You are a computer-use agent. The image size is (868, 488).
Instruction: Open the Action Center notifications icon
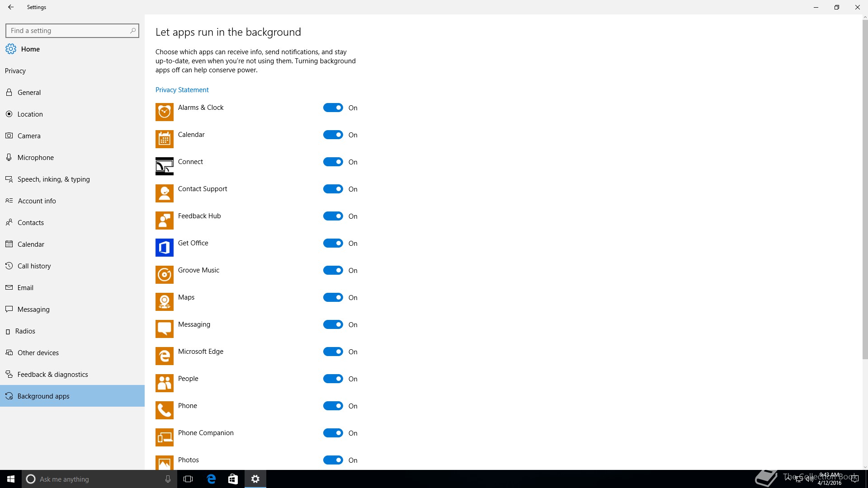855,479
